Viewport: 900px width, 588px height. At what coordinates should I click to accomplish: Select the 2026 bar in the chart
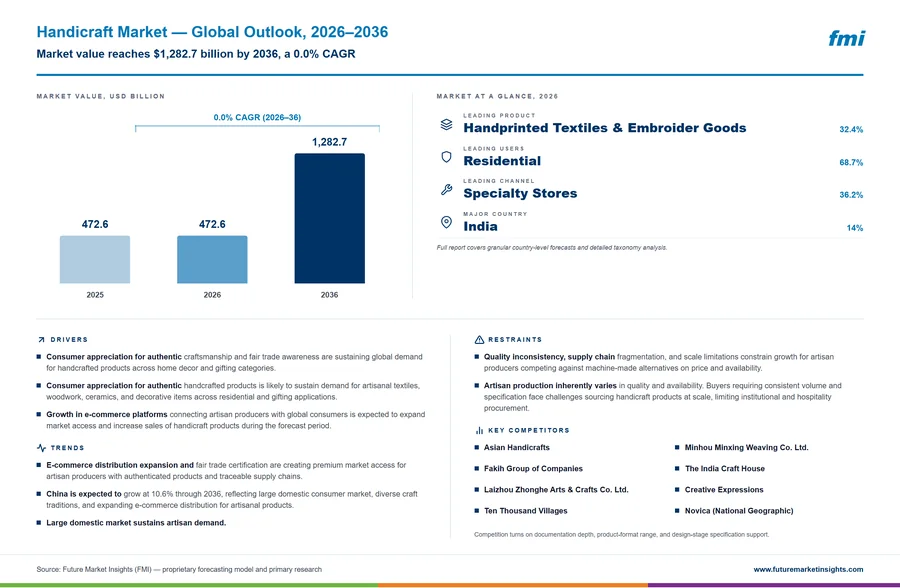pos(212,260)
